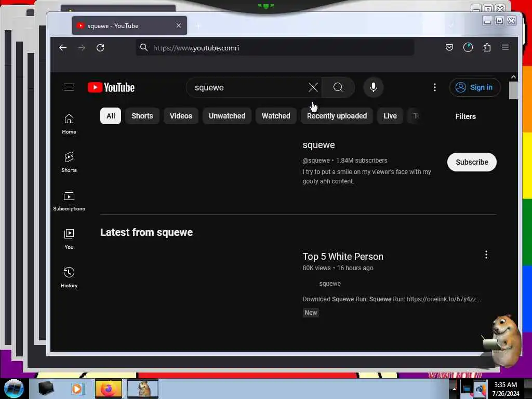Open History in the sidebar

(69, 277)
